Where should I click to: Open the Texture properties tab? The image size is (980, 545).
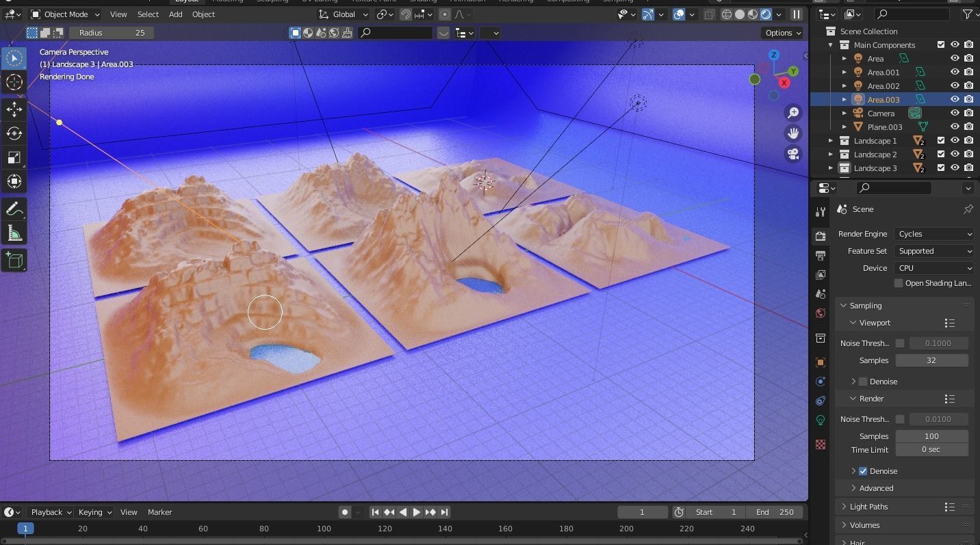[x=821, y=444]
